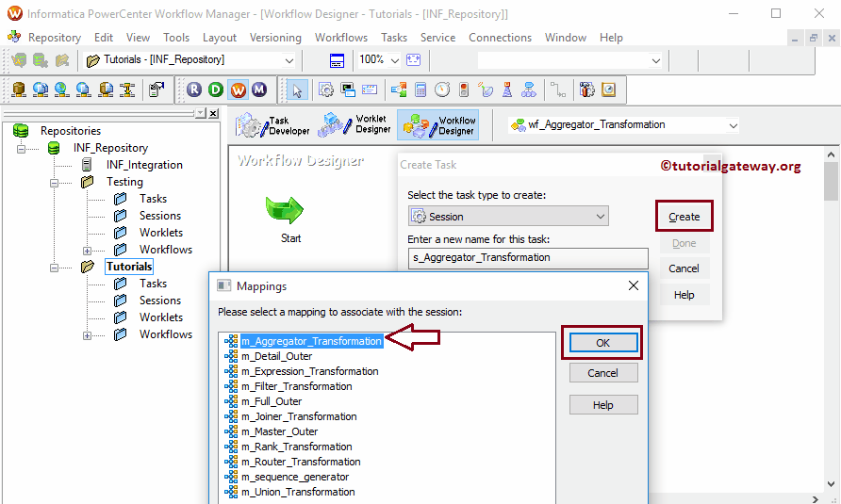Expand the Workflows node under Testing
This screenshot has height=504, width=841.
coord(87,251)
